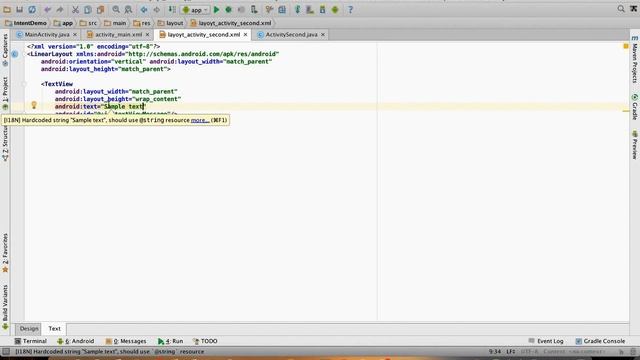Screen dimensions: 640x360
Task: Click the tool windows toggle icon in status bar
Action: tap(6, 351)
